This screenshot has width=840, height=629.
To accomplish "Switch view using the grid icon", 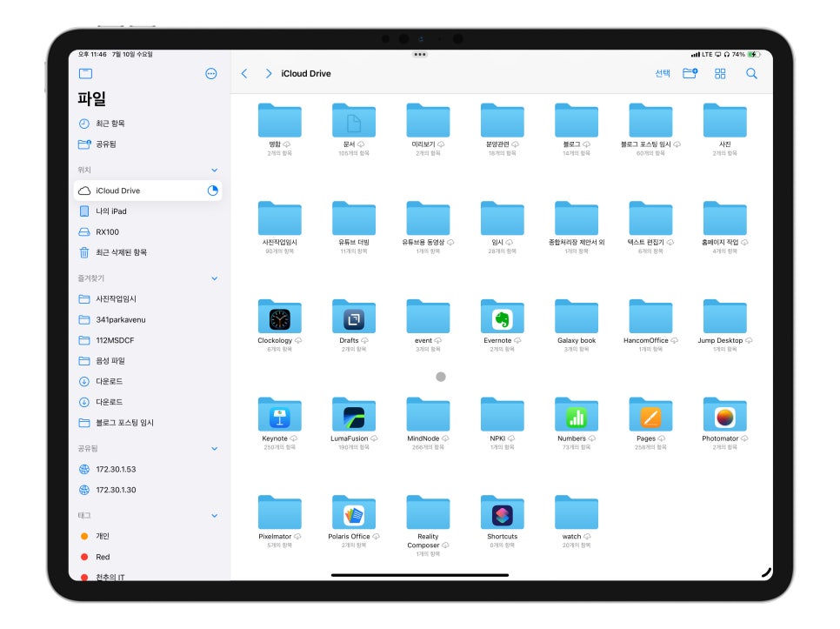I will [720, 73].
